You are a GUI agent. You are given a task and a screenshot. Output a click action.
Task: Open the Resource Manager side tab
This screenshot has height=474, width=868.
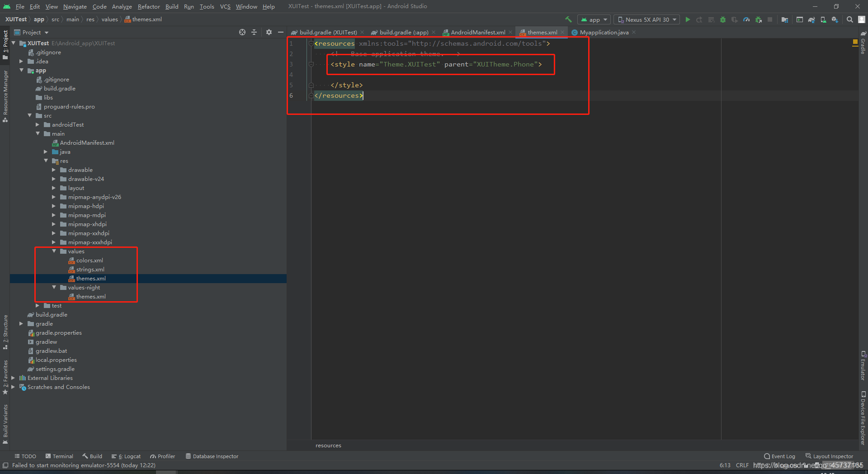[x=5, y=96]
